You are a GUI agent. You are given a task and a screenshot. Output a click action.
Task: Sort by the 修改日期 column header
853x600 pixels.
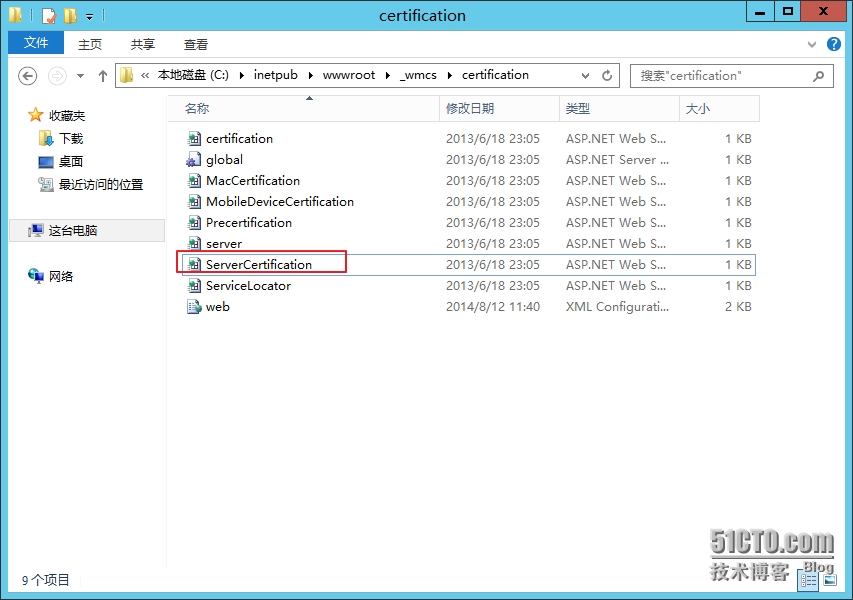470,108
